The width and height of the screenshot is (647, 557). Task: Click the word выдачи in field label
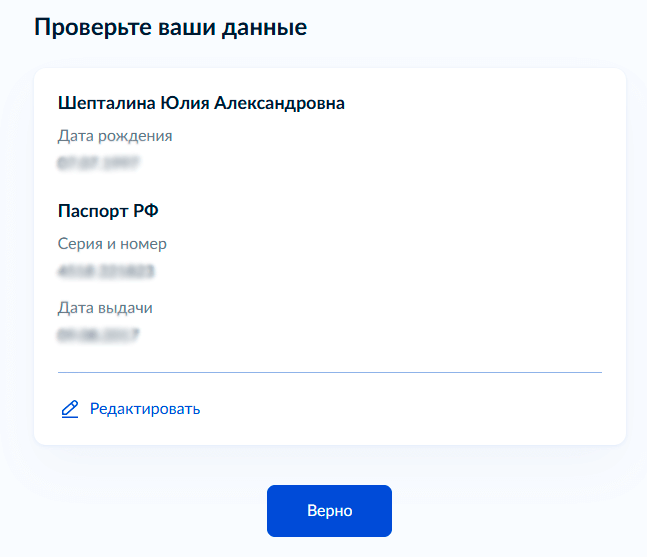point(125,308)
